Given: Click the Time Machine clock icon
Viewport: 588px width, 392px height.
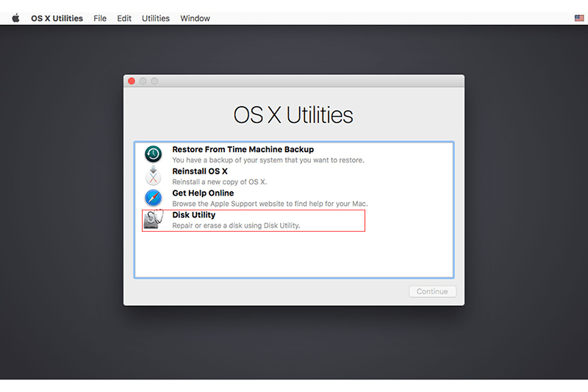Looking at the screenshot, I should click(x=154, y=154).
